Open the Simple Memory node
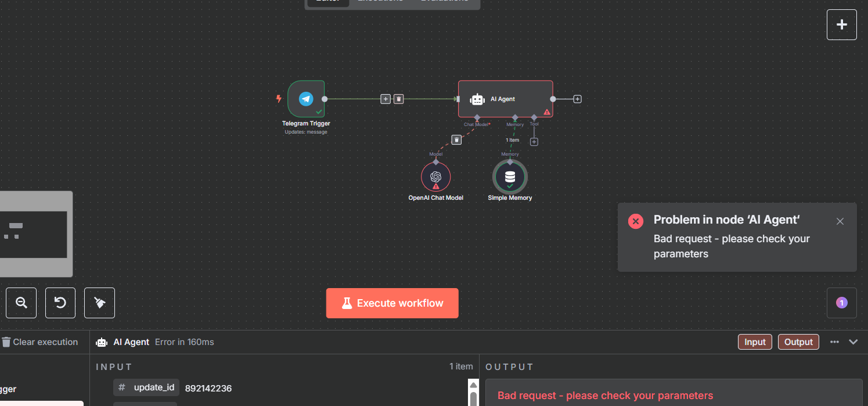 [x=510, y=177]
